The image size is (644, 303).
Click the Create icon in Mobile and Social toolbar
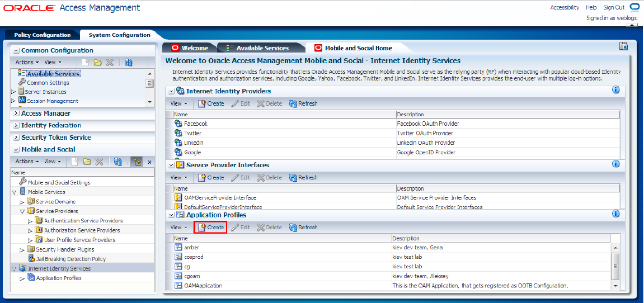point(75,162)
